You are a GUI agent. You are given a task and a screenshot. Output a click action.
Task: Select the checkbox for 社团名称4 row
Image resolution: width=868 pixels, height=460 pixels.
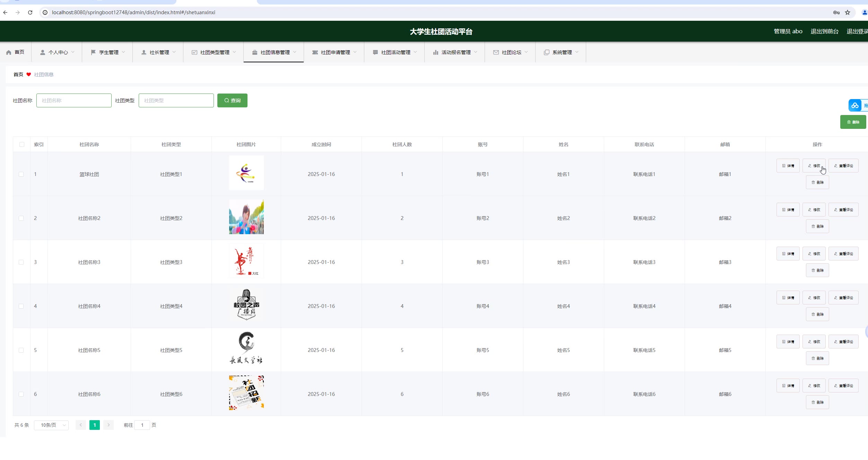pyautogui.click(x=21, y=306)
